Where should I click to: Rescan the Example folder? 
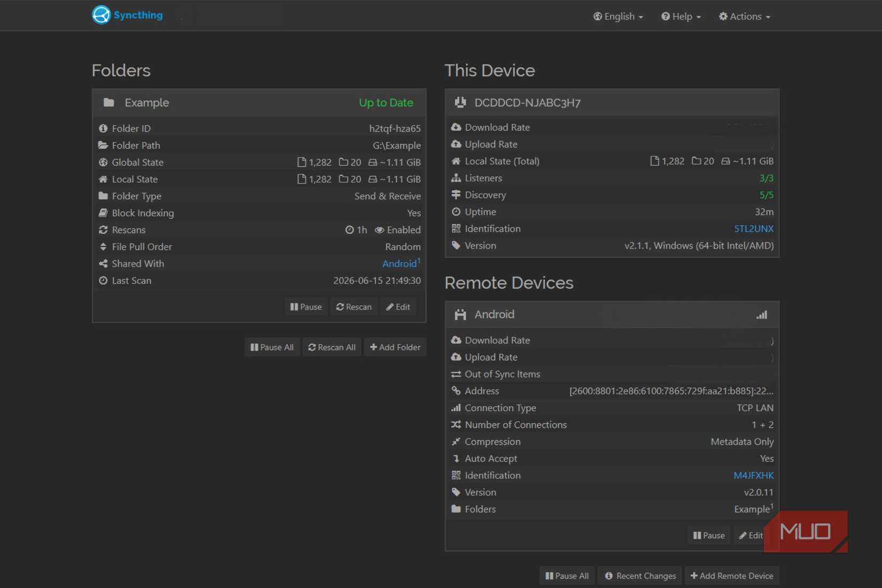pos(354,307)
